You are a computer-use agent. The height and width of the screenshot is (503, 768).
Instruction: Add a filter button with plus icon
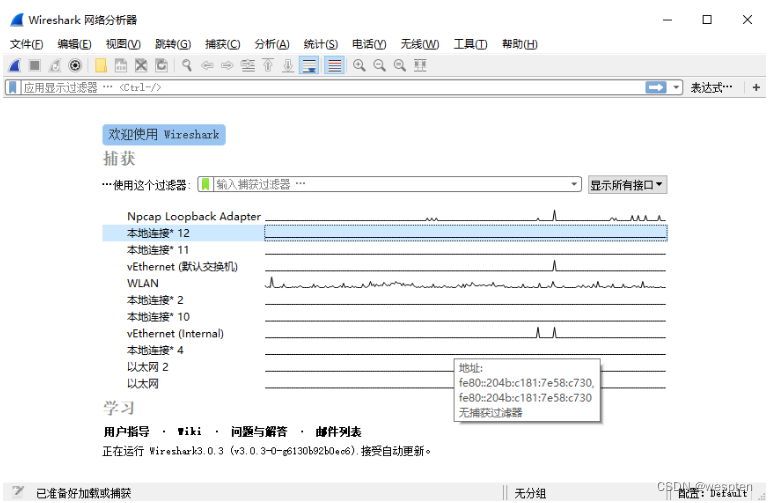point(756,88)
